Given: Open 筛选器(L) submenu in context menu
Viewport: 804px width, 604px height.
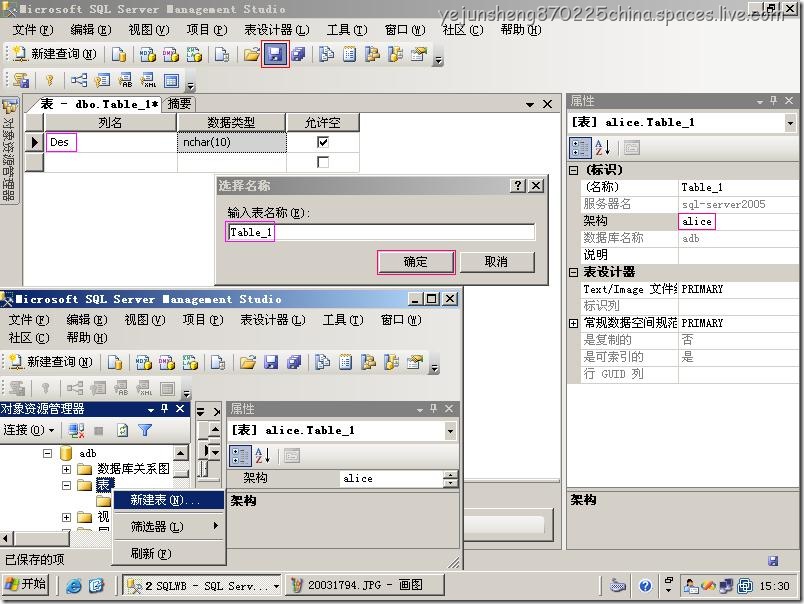Looking at the screenshot, I should click(169, 527).
